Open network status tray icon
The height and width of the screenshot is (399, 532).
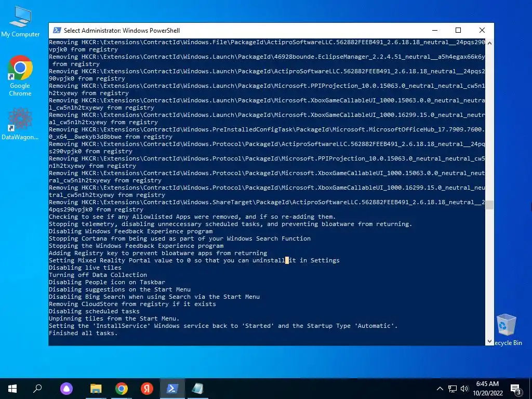(x=453, y=389)
